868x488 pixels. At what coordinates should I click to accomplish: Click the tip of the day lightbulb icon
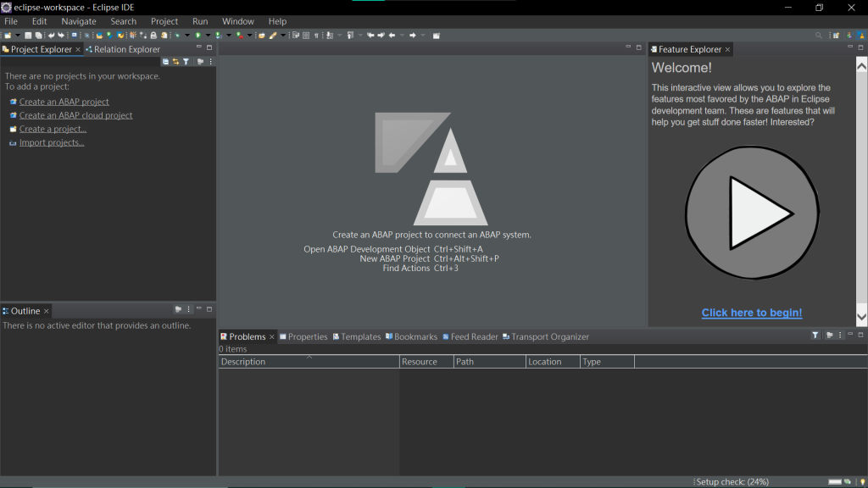point(862,482)
